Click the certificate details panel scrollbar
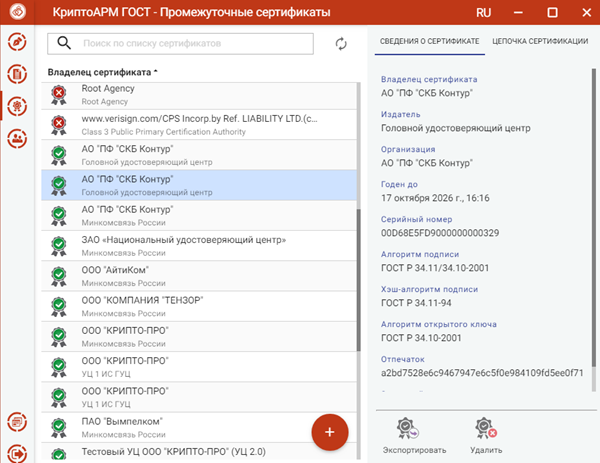 [x=593, y=218]
